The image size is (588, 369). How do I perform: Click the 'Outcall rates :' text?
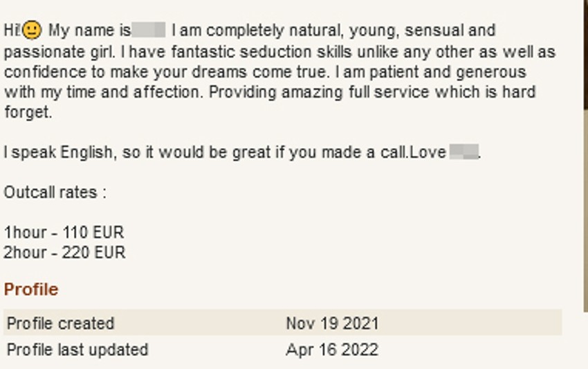coord(55,192)
